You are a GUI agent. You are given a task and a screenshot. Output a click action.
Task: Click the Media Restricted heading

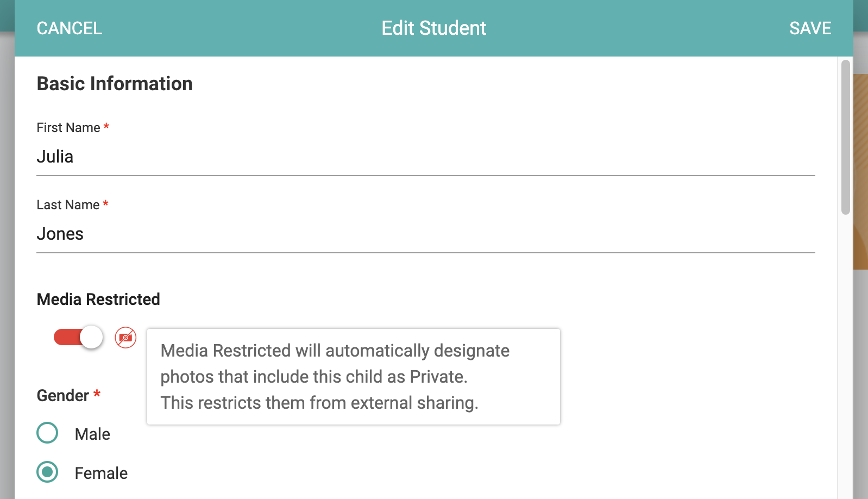click(x=98, y=300)
